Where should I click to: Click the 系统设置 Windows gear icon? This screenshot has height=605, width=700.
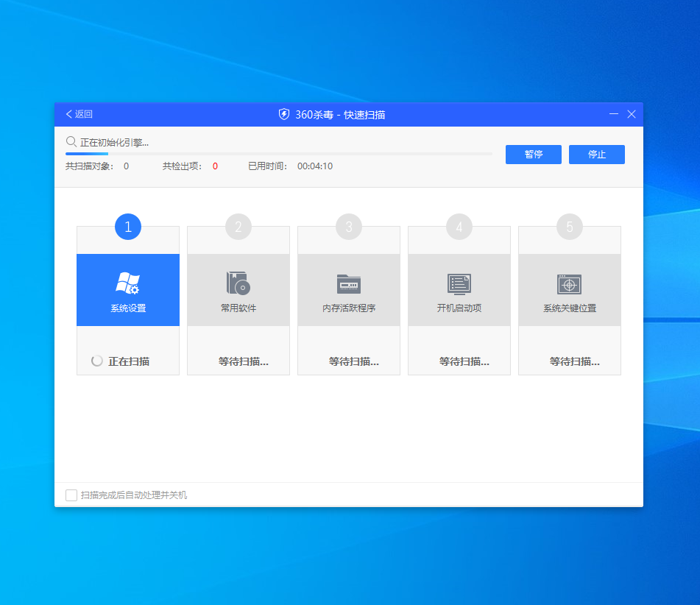click(x=127, y=283)
